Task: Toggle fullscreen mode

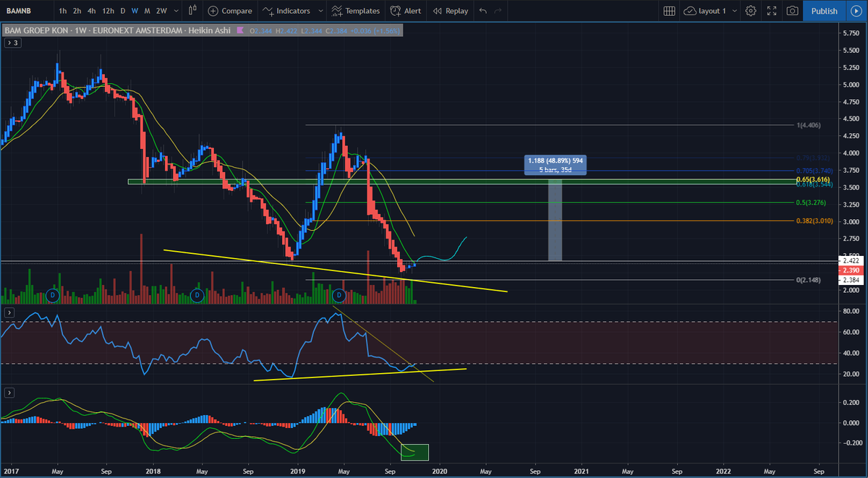Action: 772,11
